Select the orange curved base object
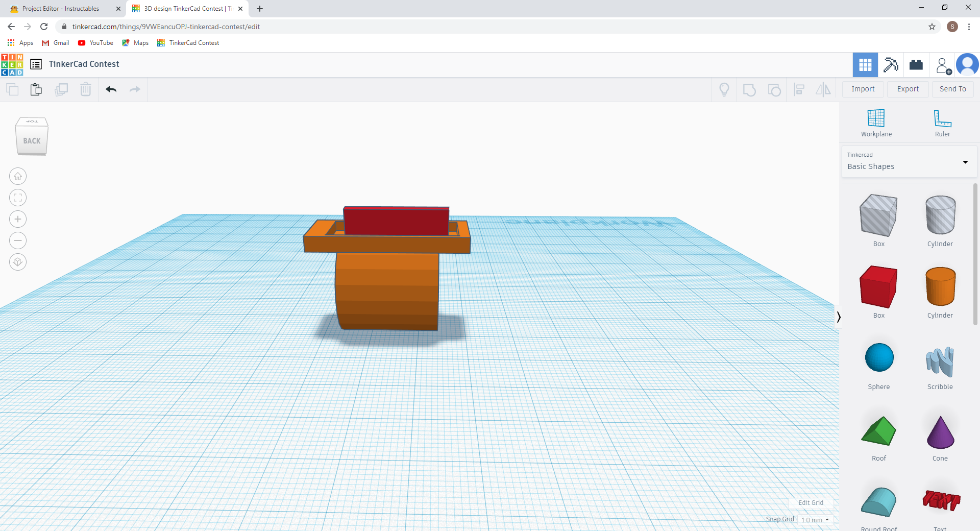This screenshot has width=980, height=531. (387, 291)
